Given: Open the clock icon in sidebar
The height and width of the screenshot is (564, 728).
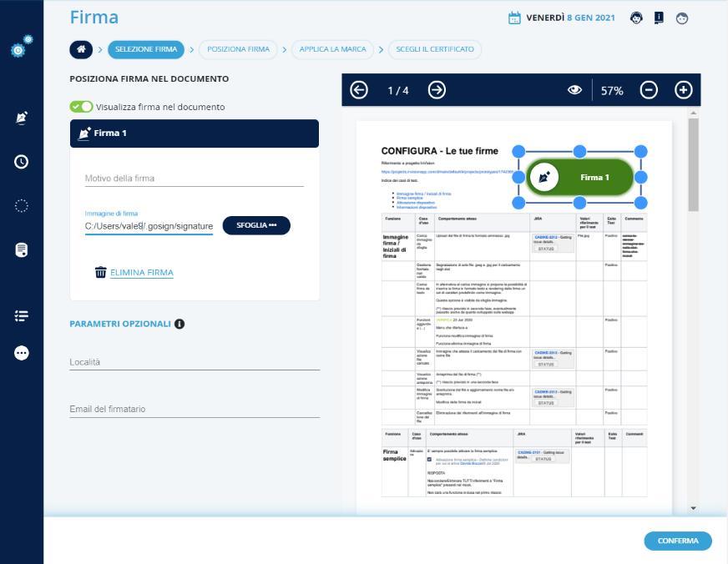Looking at the screenshot, I should (x=22, y=162).
